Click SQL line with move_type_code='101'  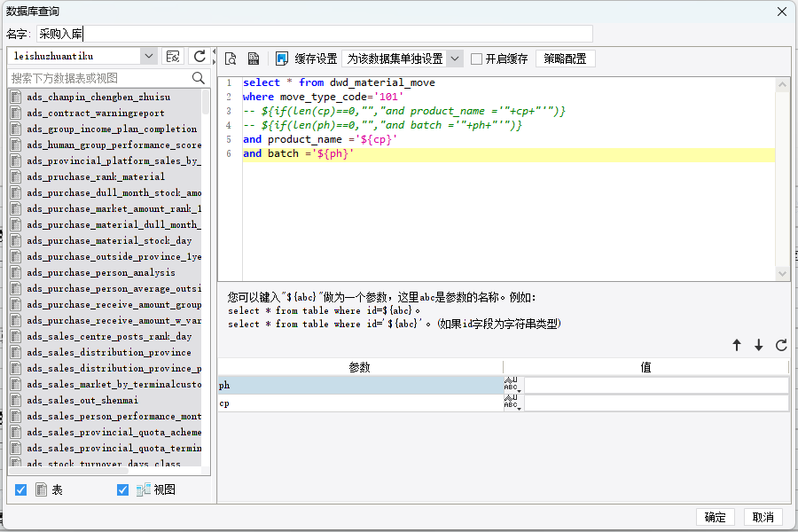click(323, 97)
